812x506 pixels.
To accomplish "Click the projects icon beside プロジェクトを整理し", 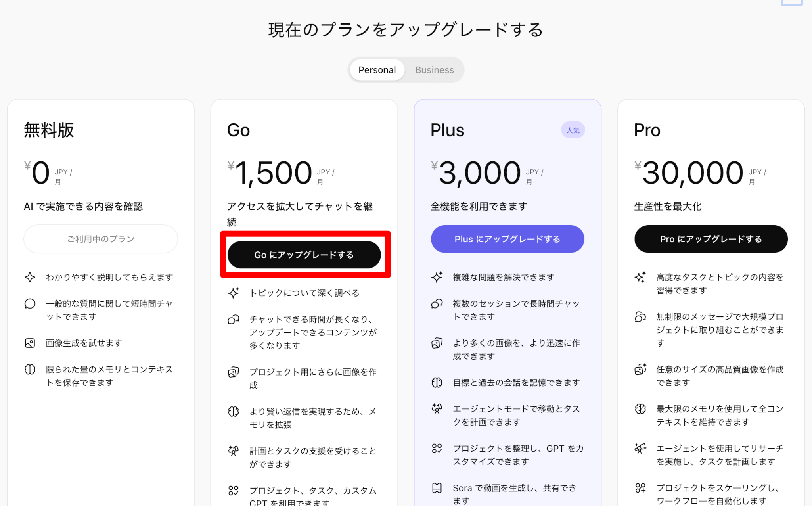I will pyautogui.click(x=437, y=448).
